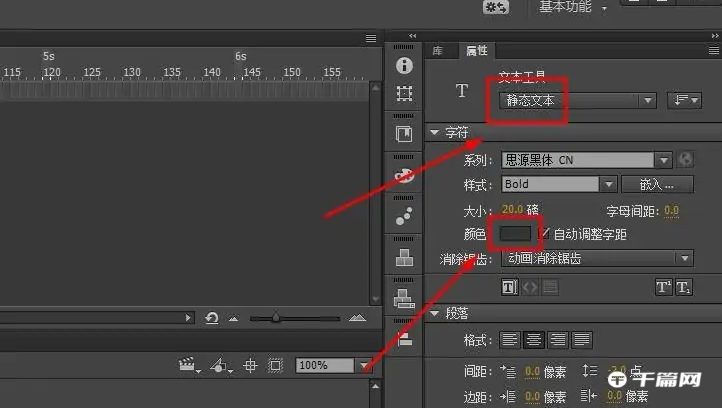Collapse the icon dock double-arrow button
This screenshot has height=408, width=722.
pos(413,36)
